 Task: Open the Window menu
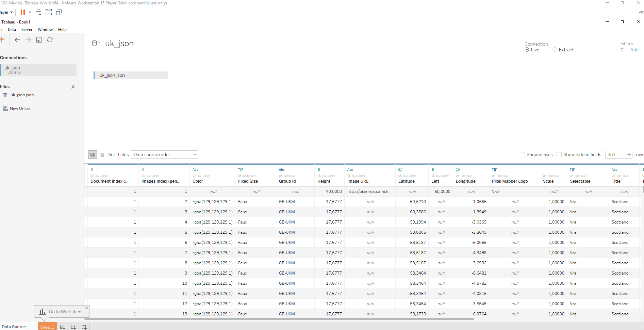pos(45,30)
